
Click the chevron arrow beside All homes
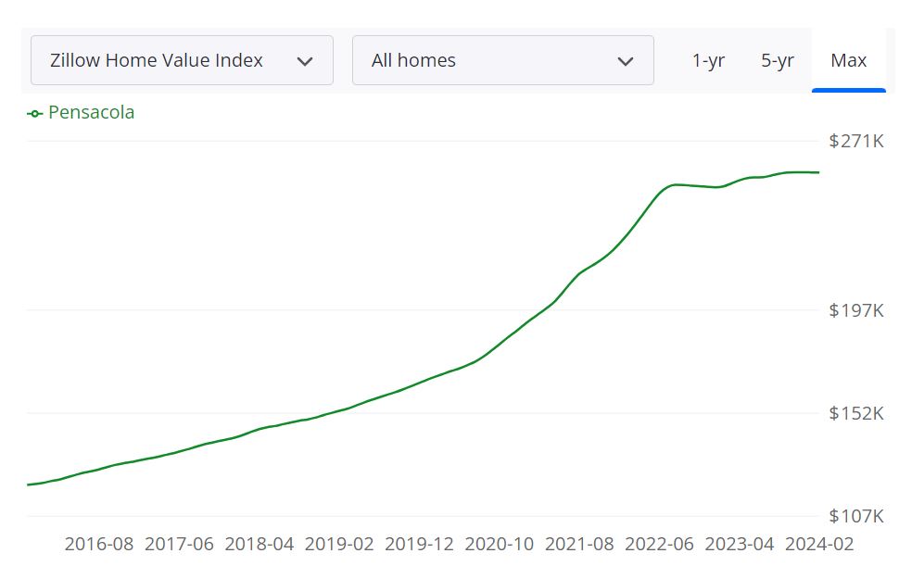tap(626, 61)
